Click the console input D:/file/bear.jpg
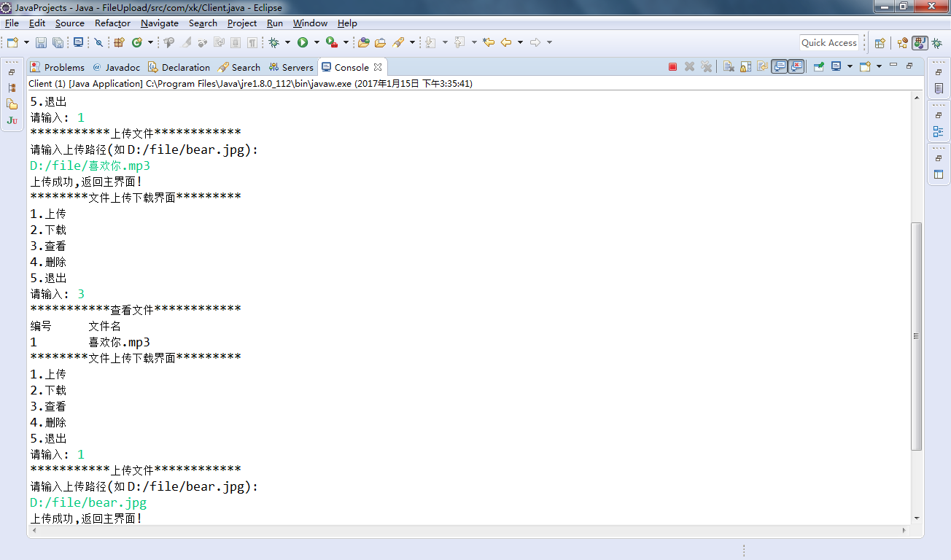 click(88, 503)
